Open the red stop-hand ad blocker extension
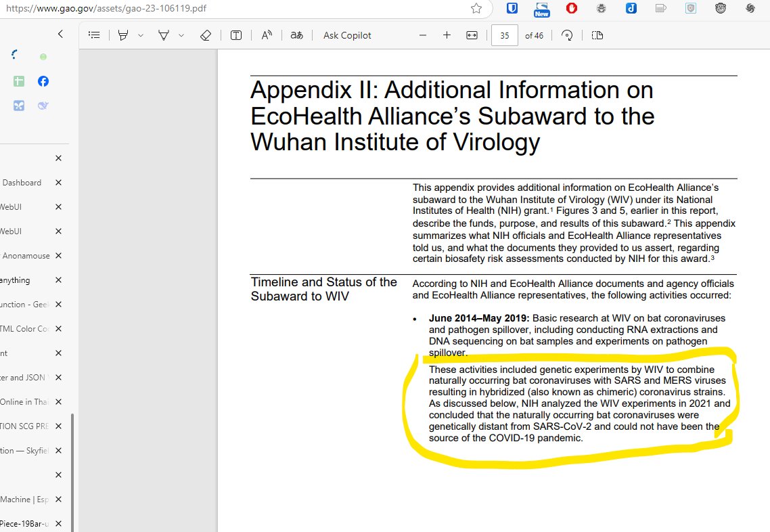 [x=572, y=8]
